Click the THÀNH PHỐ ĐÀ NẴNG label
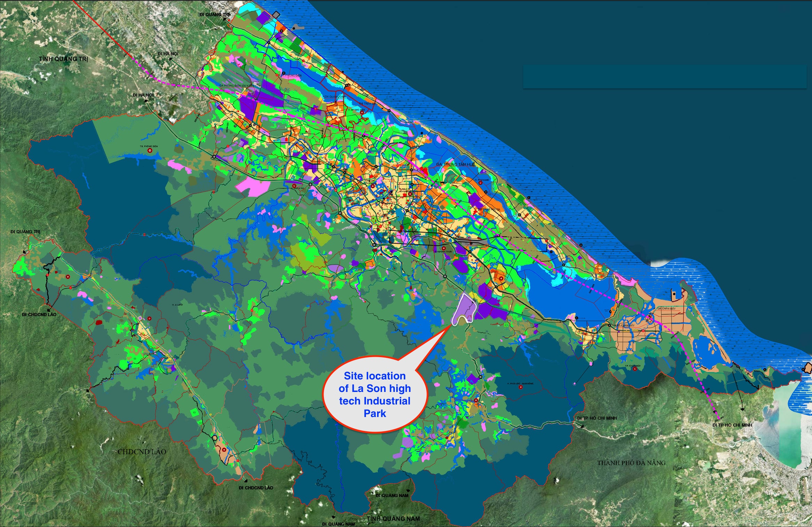 pos(631,463)
